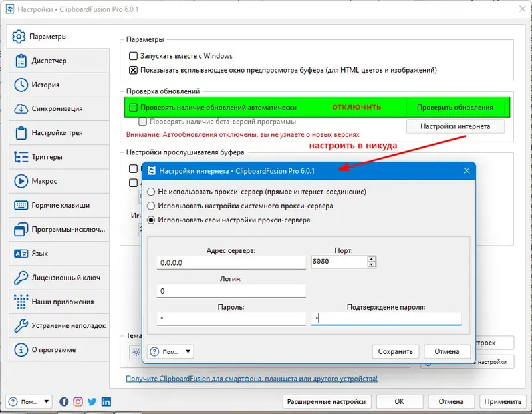The width and height of the screenshot is (532, 414).
Task: Open Расширенные настройки
Action: tap(327, 402)
